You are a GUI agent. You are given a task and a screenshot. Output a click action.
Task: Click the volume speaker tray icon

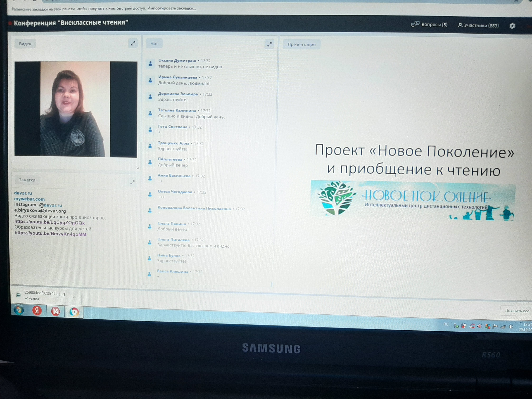(511, 326)
